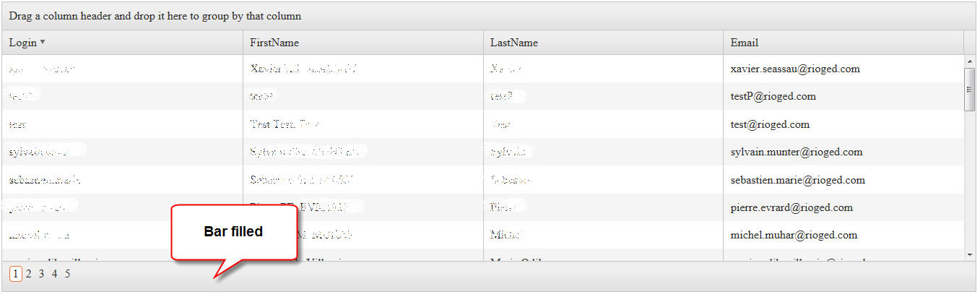Click the Login sort arrow icon

point(43,42)
